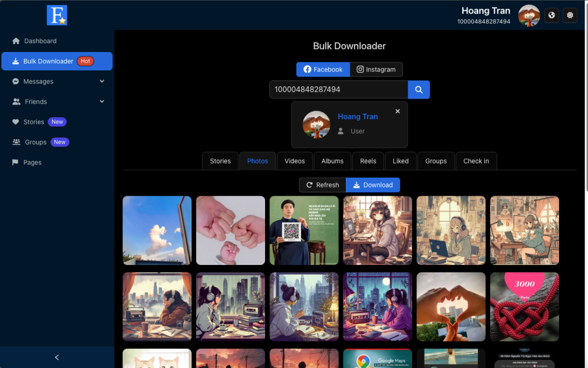Open the Dashboard home icon
Screen dimensions: 588x368
tap(16, 41)
